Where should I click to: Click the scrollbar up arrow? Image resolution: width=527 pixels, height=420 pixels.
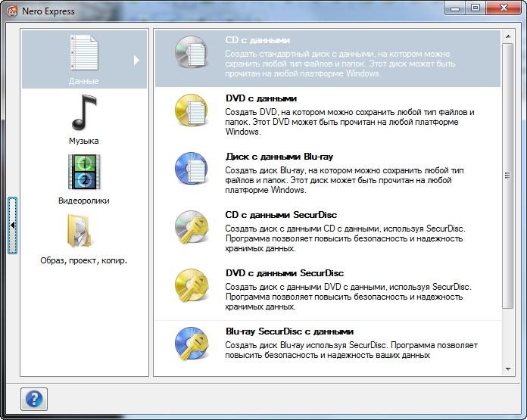tap(508, 36)
